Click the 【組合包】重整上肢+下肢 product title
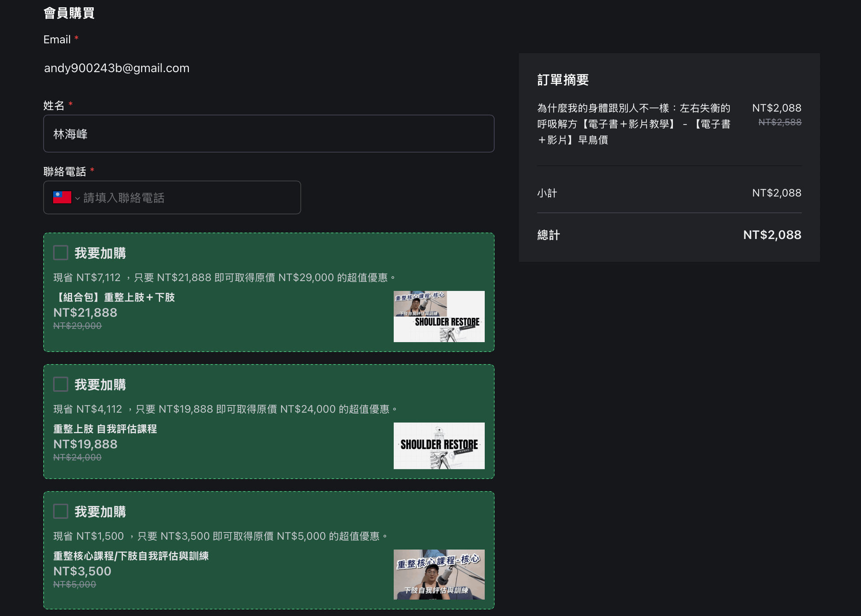 click(x=114, y=297)
